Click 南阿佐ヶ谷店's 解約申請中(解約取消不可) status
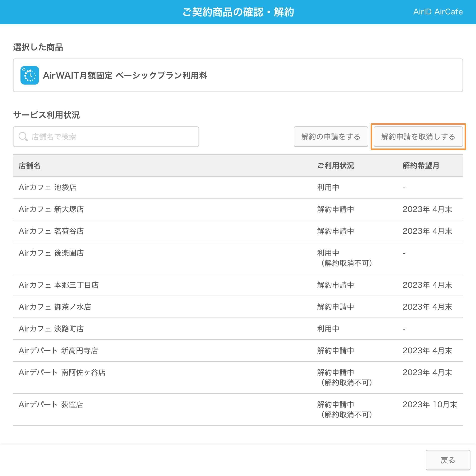This screenshot has width=476, height=476. 345,378
